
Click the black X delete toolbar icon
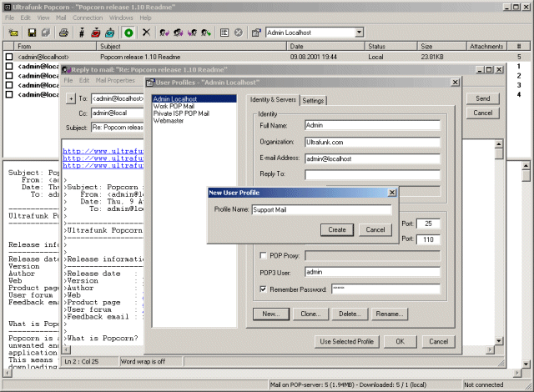[146, 33]
